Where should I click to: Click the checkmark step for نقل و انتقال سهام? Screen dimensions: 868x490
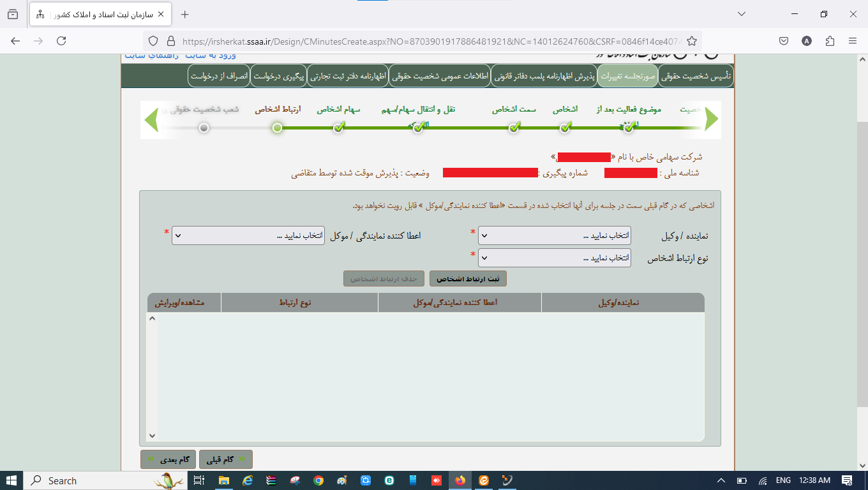(418, 128)
